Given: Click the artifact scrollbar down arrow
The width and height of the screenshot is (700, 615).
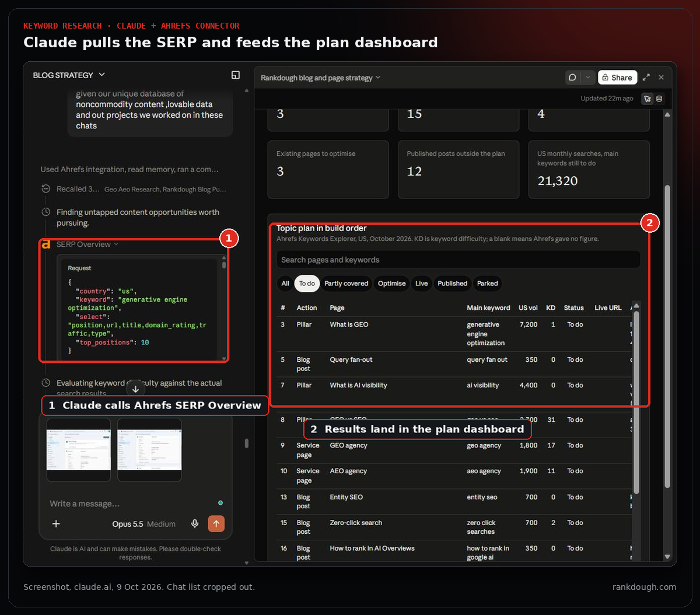Looking at the screenshot, I should (667, 557).
